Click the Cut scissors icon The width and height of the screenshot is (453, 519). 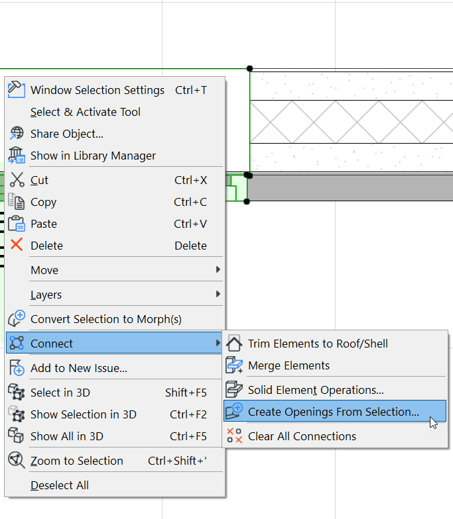click(x=16, y=180)
